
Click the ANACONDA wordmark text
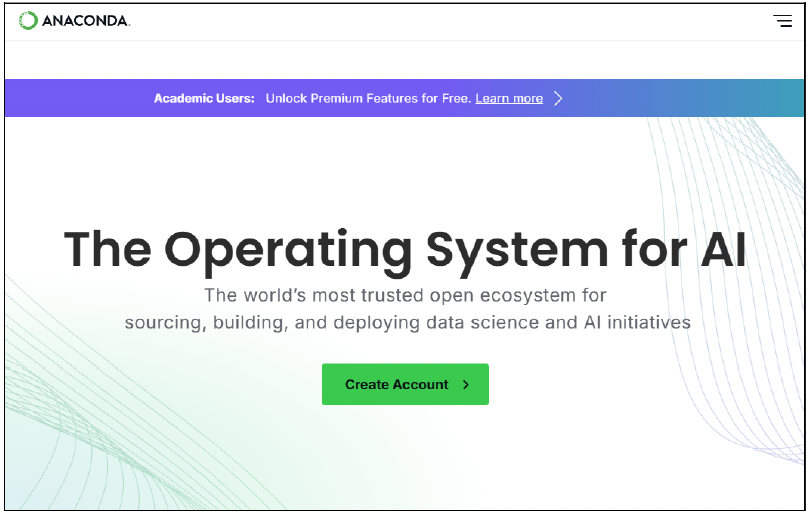pos(86,21)
